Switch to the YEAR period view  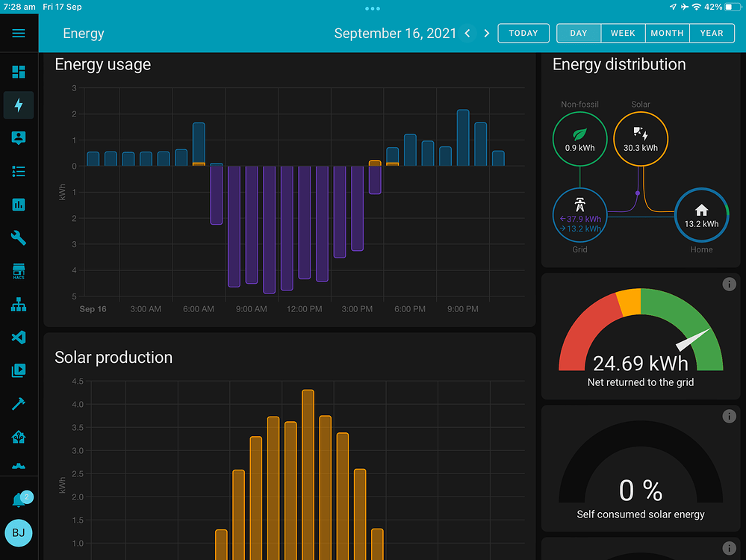tap(712, 34)
